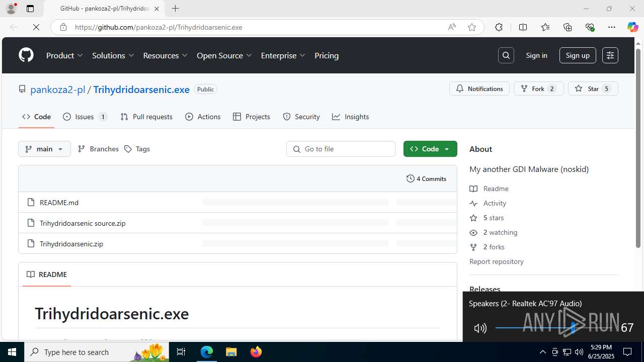
Task: Mute the speaker in volume flyout
Action: [x=480, y=328]
